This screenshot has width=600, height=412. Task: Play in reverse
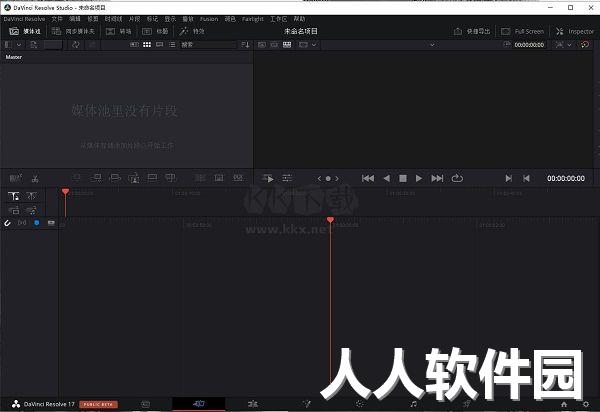(386, 178)
